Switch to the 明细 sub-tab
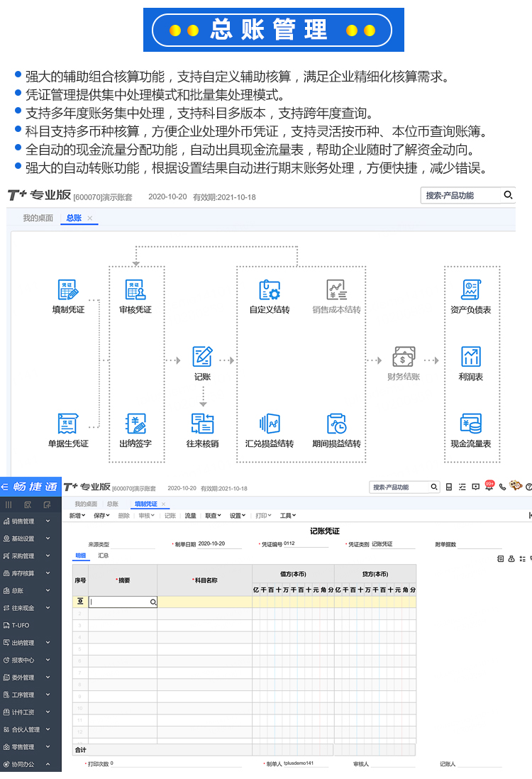Image resolution: width=532 pixels, height=779 pixels. click(x=80, y=556)
